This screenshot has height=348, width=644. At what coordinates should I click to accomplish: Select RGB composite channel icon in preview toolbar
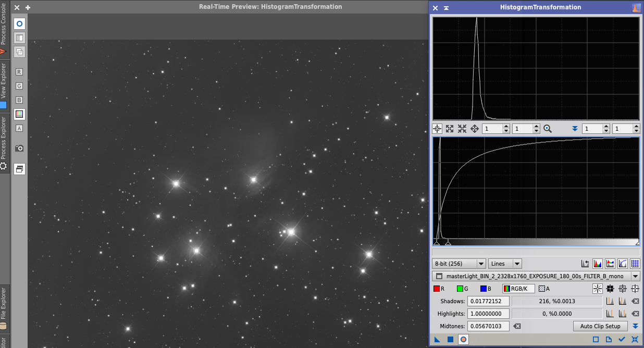(x=19, y=114)
